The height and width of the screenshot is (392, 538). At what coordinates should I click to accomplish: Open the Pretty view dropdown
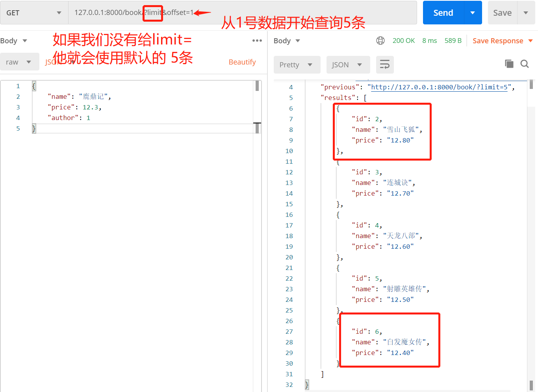tap(297, 65)
